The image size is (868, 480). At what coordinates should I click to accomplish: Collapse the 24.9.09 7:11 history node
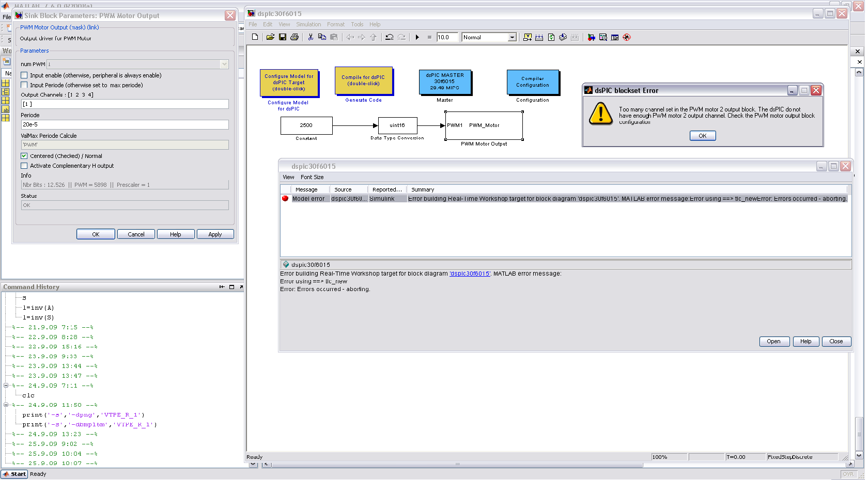pos(6,386)
